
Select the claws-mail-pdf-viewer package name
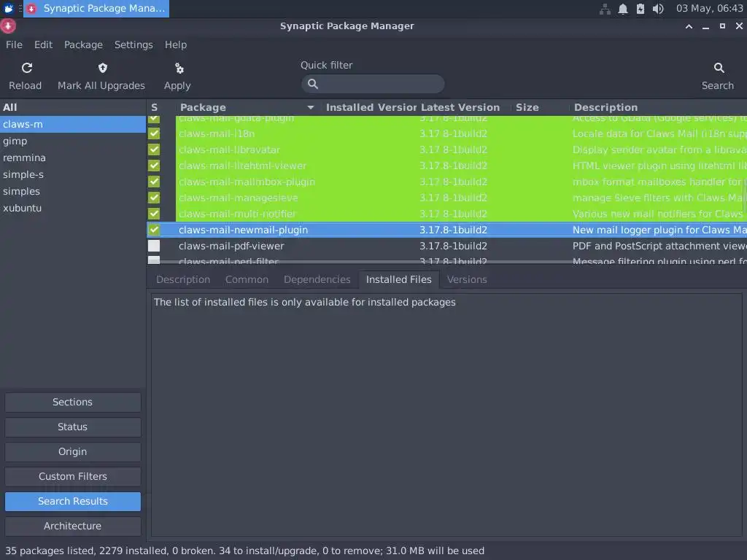pos(231,246)
